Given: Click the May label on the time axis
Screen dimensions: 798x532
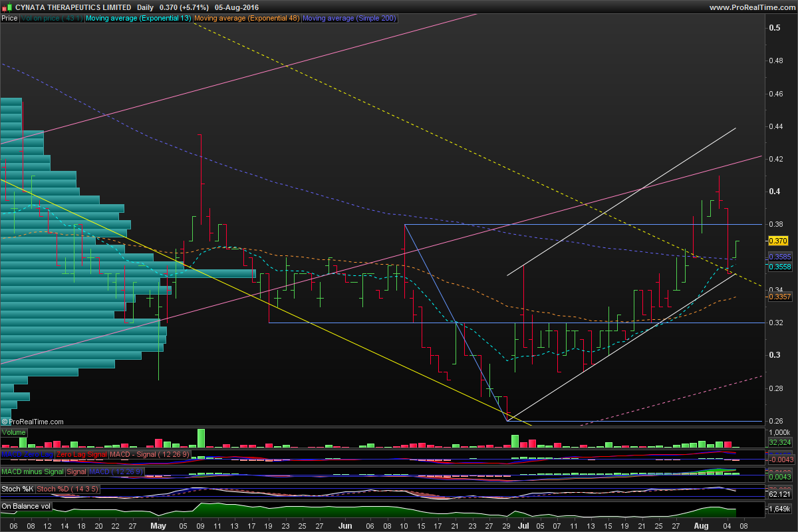Looking at the screenshot, I should point(158,525).
